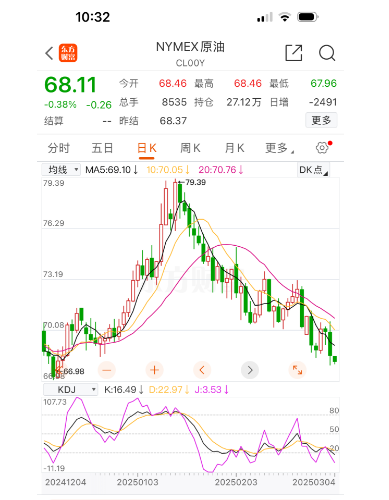Screen dimensions: 389x500
Task: Tap the NYMEX原油 title
Action: [190, 47]
